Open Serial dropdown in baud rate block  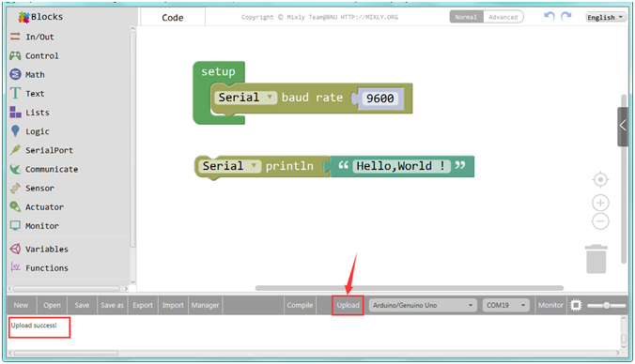[x=245, y=98]
